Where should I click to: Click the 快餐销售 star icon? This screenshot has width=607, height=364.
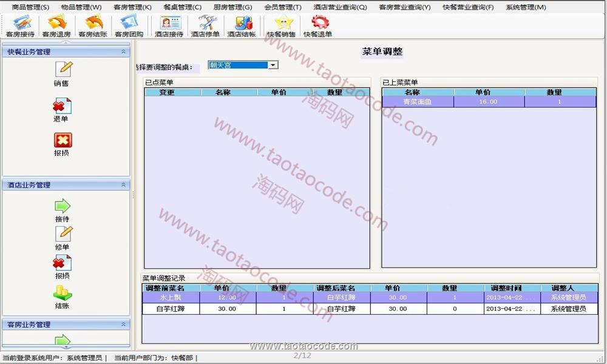pyautogui.click(x=281, y=26)
